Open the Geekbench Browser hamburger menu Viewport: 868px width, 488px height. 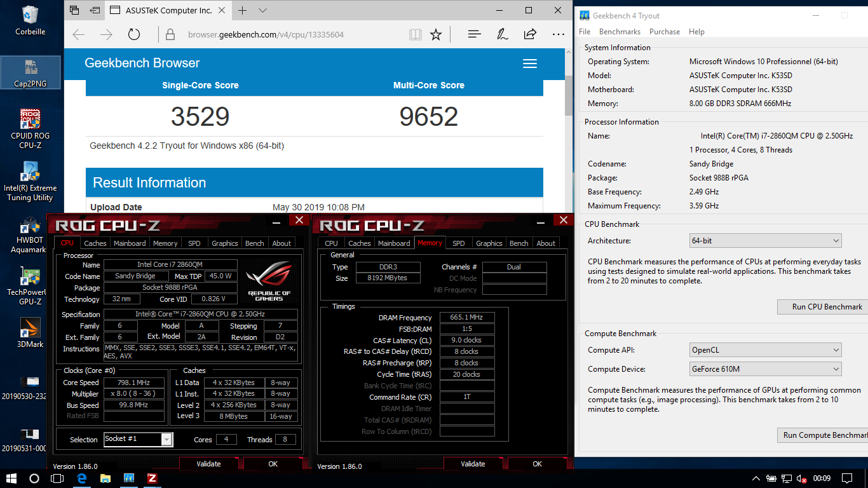tap(530, 63)
